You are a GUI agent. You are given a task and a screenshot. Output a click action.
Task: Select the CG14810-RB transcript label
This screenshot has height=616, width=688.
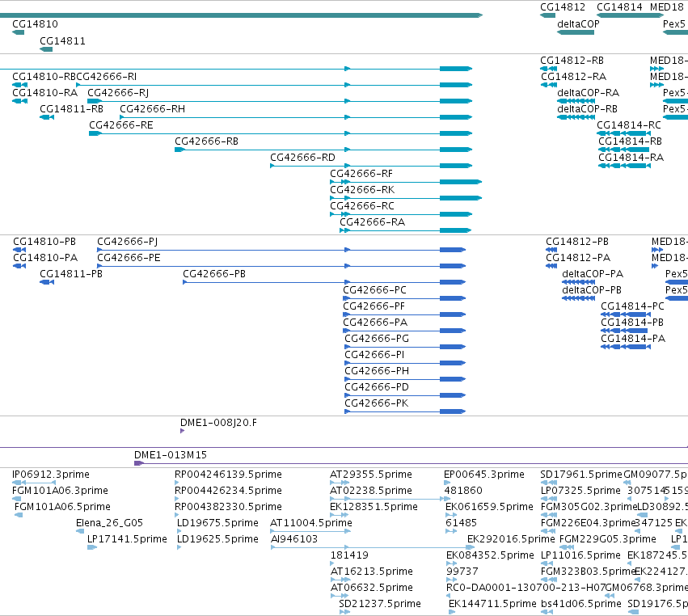click(44, 77)
